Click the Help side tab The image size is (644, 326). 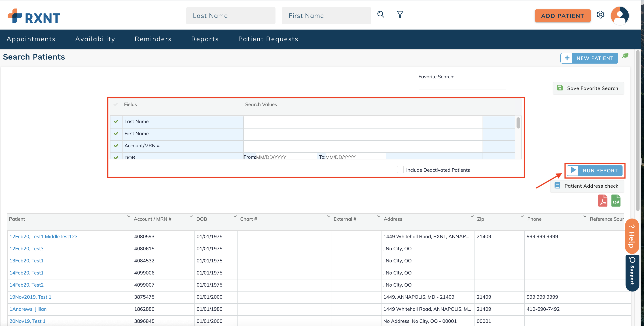(x=632, y=236)
